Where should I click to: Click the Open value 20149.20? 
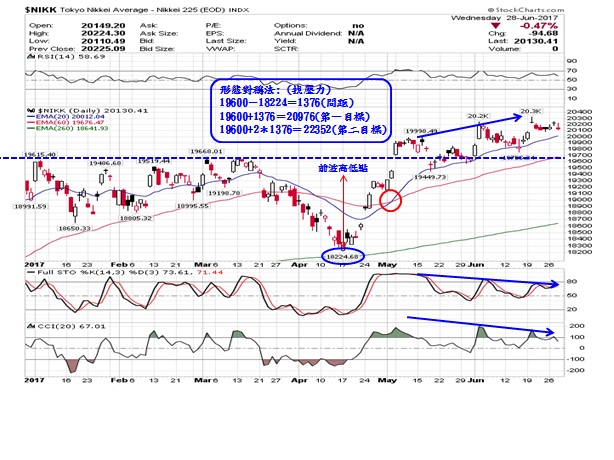click(x=103, y=25)
